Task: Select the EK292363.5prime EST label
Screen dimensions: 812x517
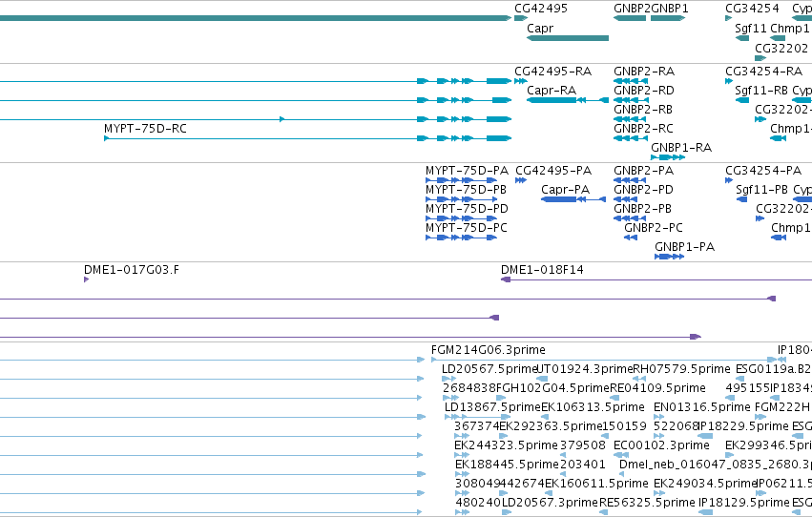Action: point(551,426)
